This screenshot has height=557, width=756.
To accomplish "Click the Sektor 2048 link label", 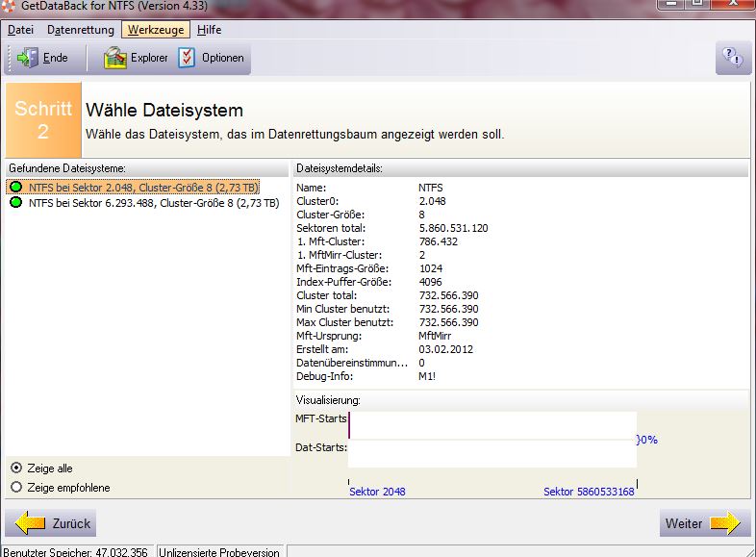I will (377, 492).
